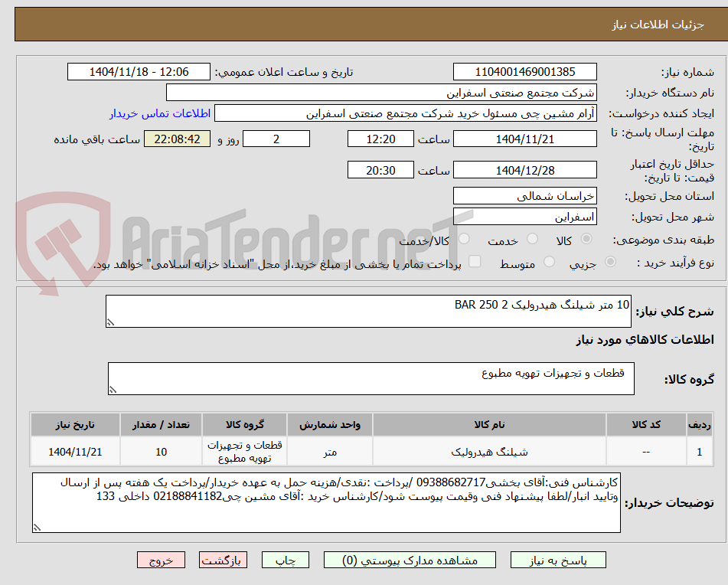Click the remaining days field showing 2

276,139
